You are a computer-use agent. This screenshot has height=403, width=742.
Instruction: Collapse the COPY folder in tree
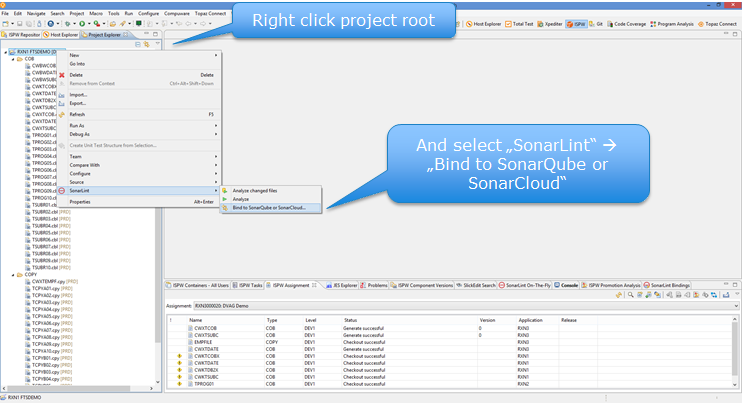click(x=13, y=275)
